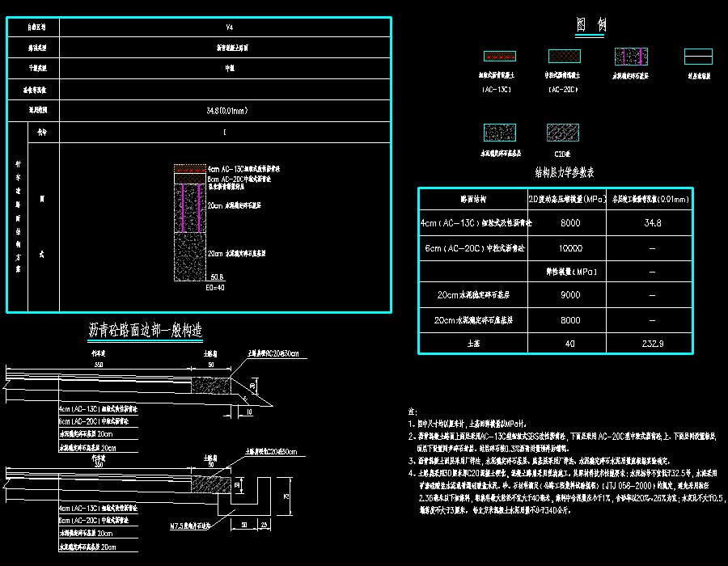Click the middle column header of the parameter table
Screen dimensions: 728x566
tap(567, 200)
